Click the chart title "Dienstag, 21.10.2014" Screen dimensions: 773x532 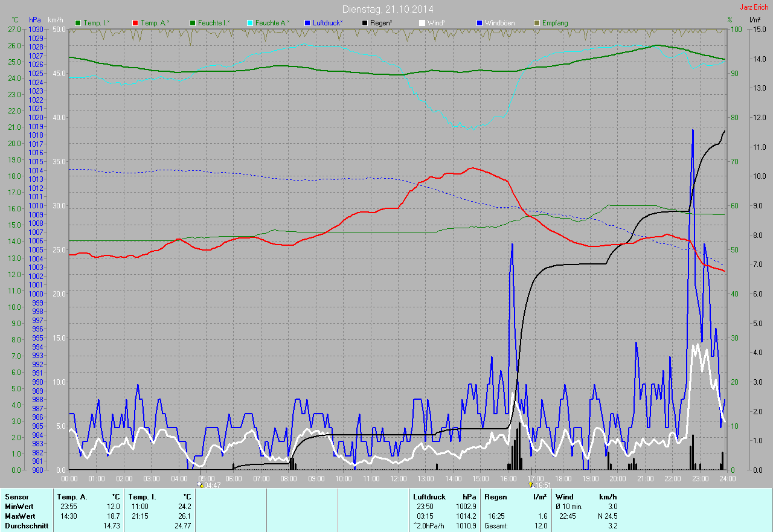388,9
